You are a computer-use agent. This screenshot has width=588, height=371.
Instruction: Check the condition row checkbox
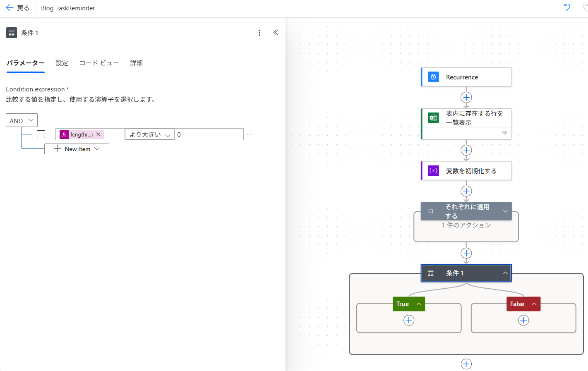coord(41,134)
